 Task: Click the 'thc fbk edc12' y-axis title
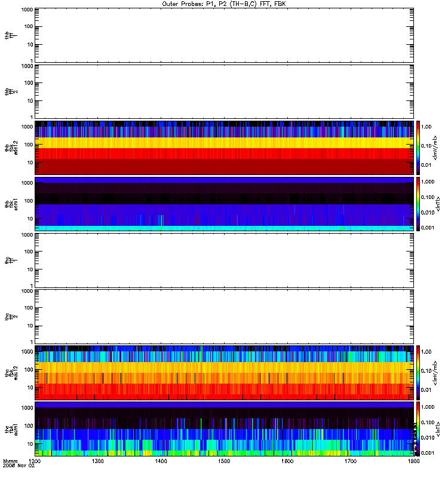pos(11,373)
